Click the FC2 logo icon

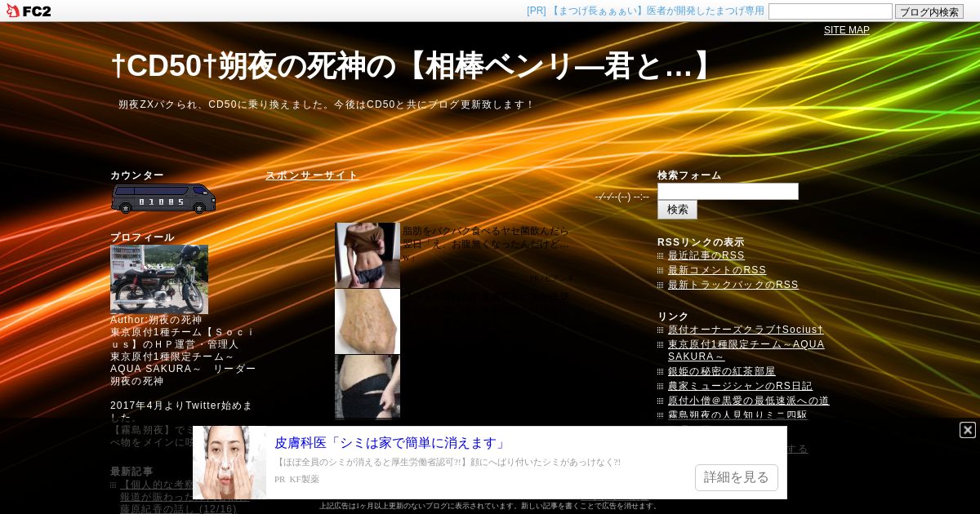click(x=29, y=11)
